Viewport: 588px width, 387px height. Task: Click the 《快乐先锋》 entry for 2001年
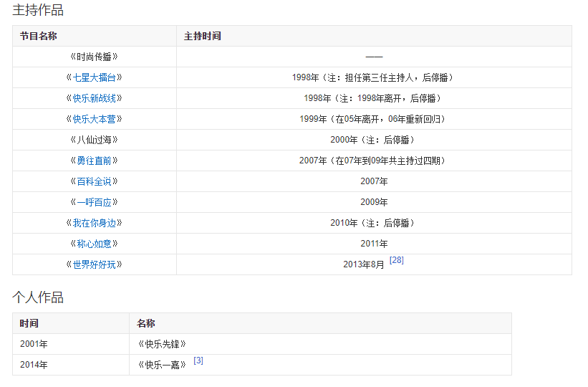tap(162, 344)
